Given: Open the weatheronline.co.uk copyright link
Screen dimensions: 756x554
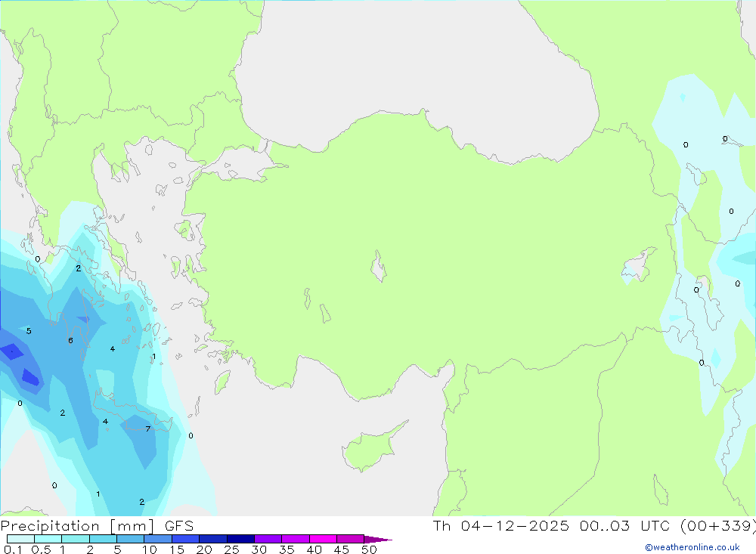Looking at the screenshot, I should pos(692,547).
